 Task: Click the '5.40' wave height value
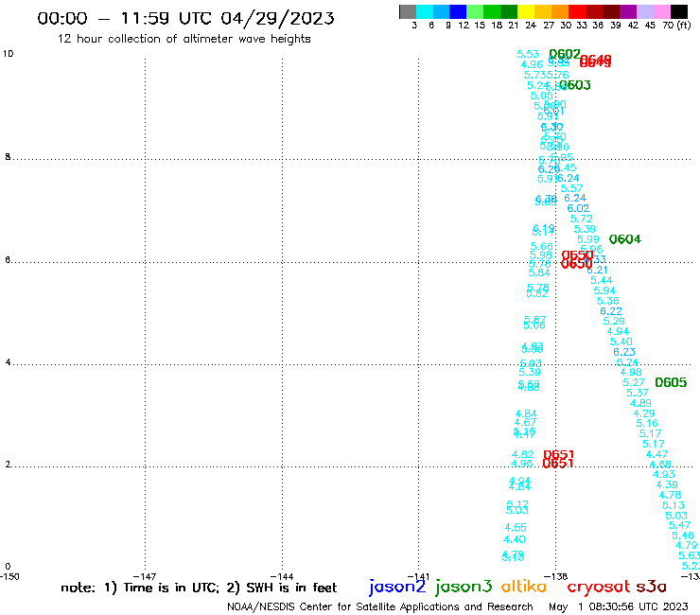tap(621, 342)
